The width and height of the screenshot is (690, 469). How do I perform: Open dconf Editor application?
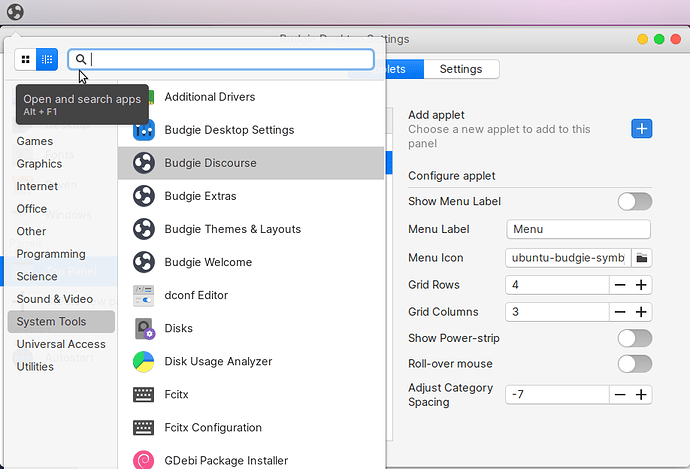(196, 295)
